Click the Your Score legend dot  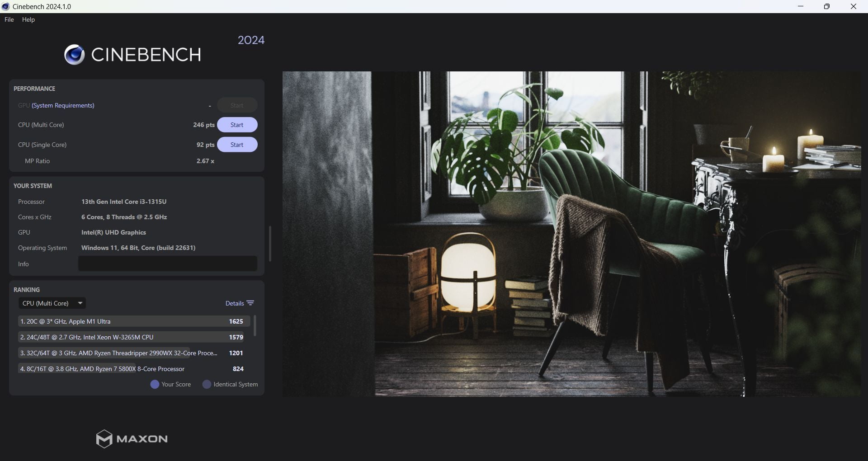[x=155, y=384]
